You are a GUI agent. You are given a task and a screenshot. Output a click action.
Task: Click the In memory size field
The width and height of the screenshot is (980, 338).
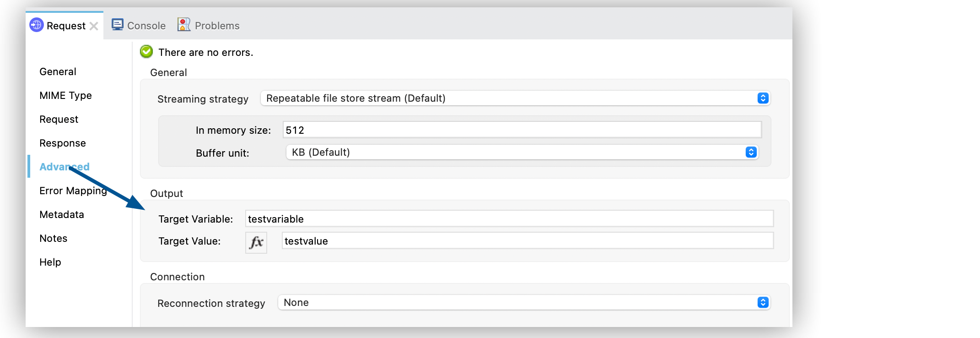pos(522,130)
